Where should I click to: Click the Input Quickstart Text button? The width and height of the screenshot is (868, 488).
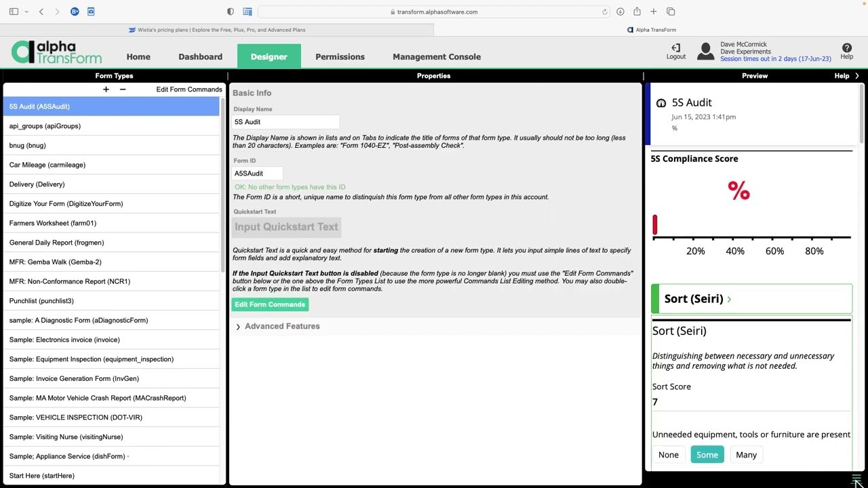[286, 227]
